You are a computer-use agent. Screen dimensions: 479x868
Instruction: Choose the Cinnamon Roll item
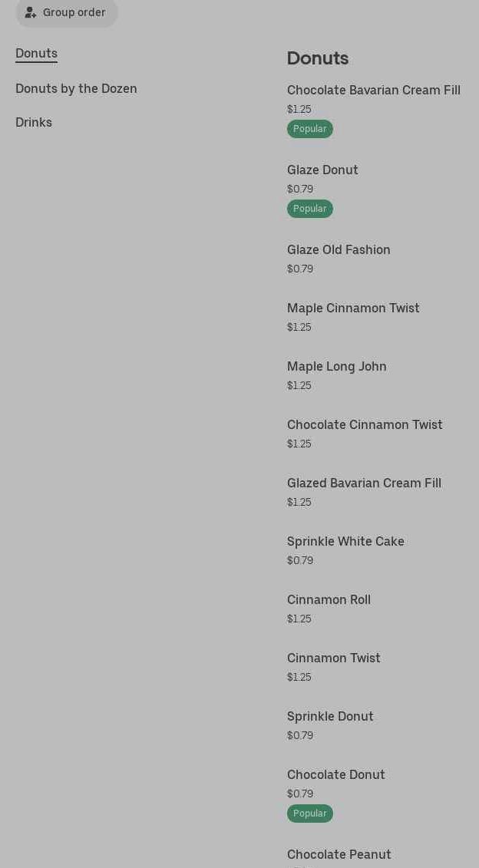(329, 599)
